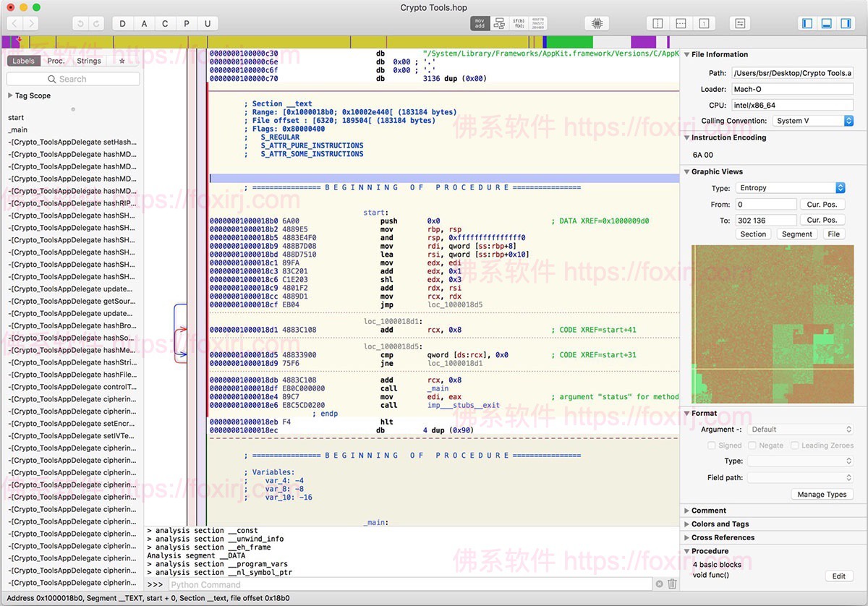Screen dimensions: 868x606
Task: Switch to the Strings tab
Action: pos(88,61)
